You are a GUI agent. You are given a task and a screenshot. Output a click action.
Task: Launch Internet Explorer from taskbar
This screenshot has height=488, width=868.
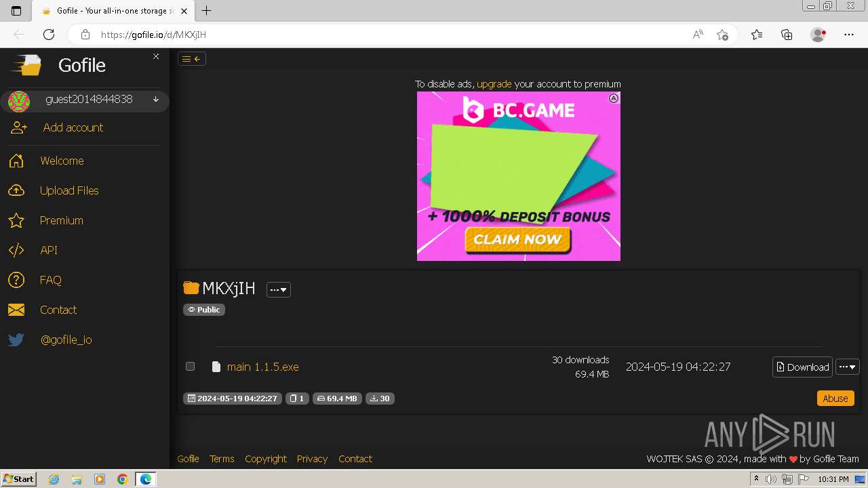point(54,479)
